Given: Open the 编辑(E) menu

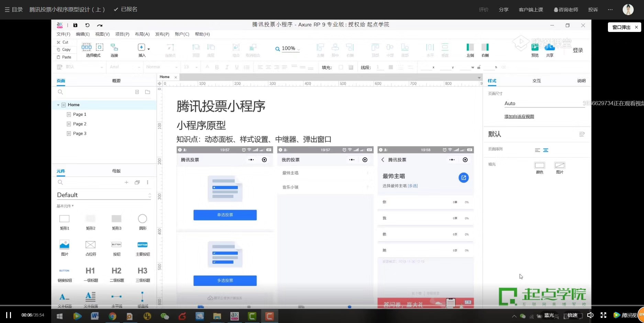Looking at the screenshot, I should (83, 34).
